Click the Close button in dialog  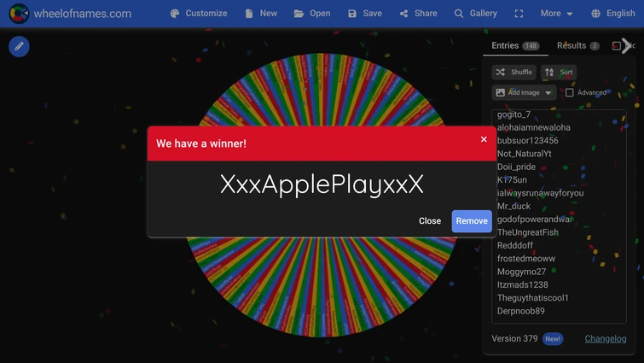click(430, 220)
